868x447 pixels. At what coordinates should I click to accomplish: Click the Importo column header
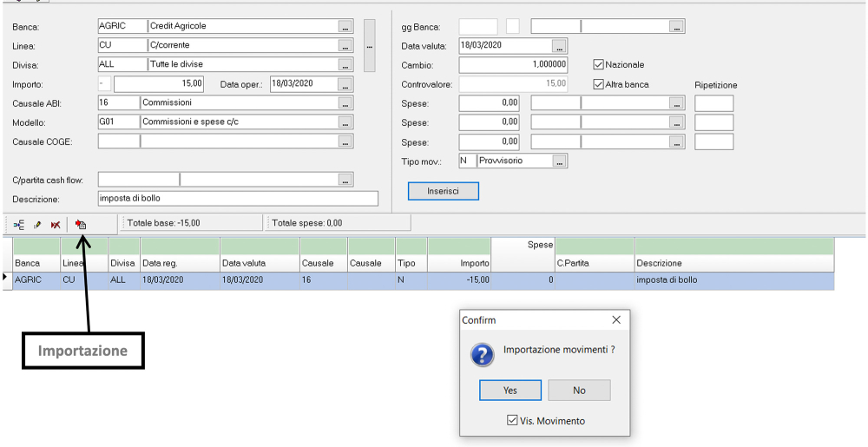pyautogui.click(x=459, y=263)
